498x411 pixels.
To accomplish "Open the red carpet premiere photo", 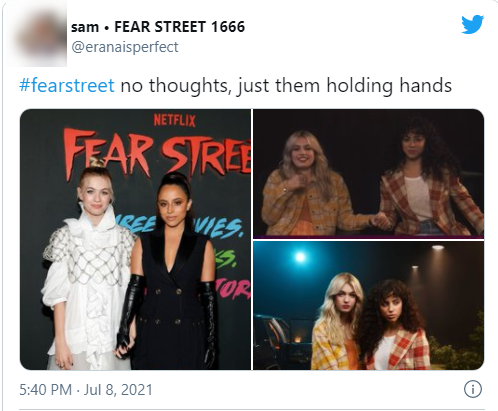I will [x=135, y=239].
